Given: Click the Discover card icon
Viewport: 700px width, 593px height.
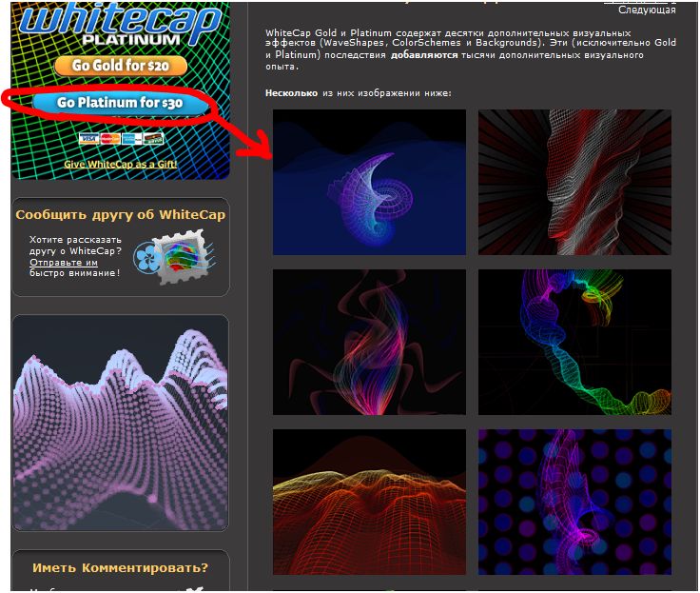Looking at the screenshot, I should 153,139.
